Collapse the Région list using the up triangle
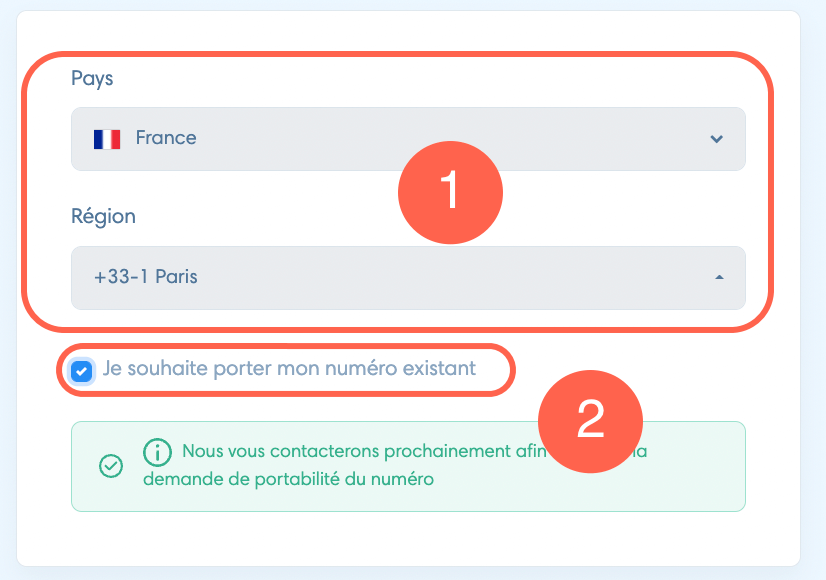The height and width of the screenshot is (580, 826). tap(719, 277)
